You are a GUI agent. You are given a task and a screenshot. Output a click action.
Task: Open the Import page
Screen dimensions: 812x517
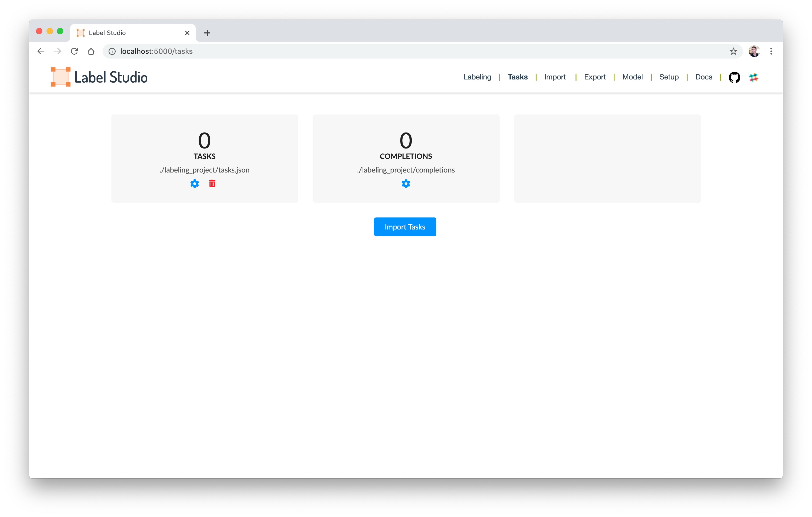point(555,77)
